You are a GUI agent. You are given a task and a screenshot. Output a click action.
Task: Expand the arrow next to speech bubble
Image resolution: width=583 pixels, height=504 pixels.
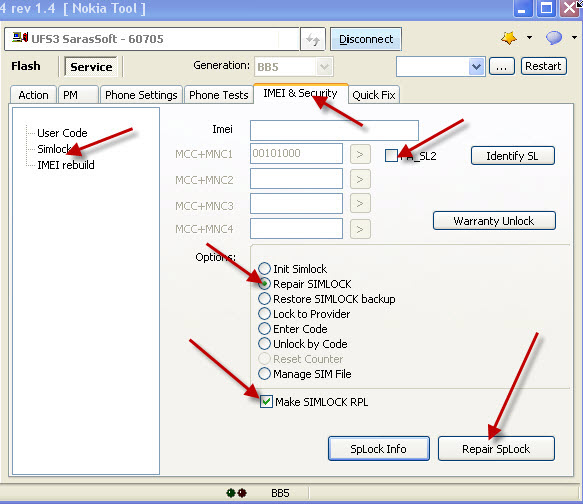point(574,38)
